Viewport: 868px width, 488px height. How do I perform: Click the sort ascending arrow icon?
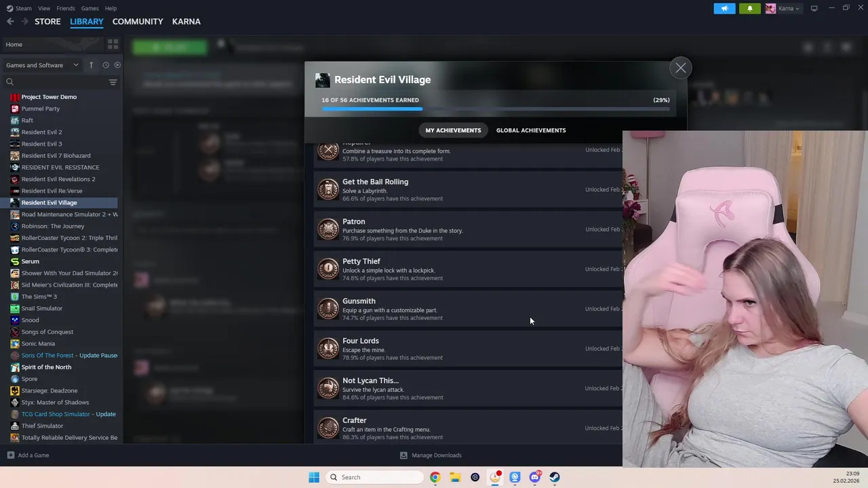tap(91, 65)
